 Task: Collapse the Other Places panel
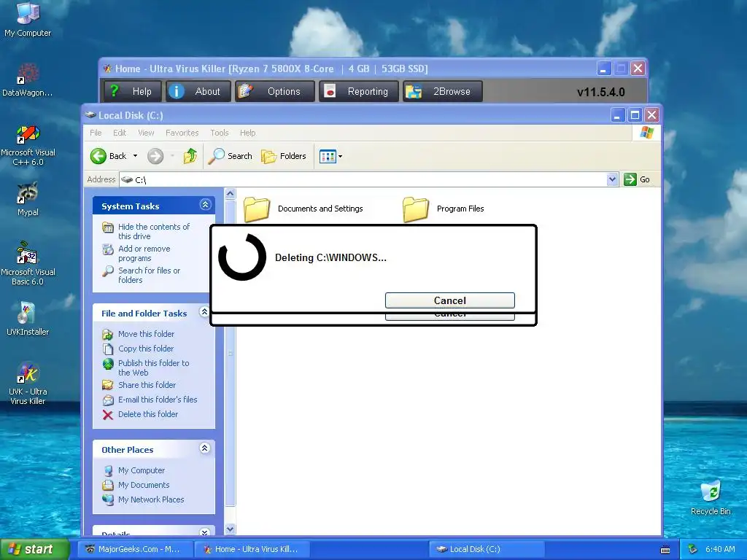tap(205, 448)
